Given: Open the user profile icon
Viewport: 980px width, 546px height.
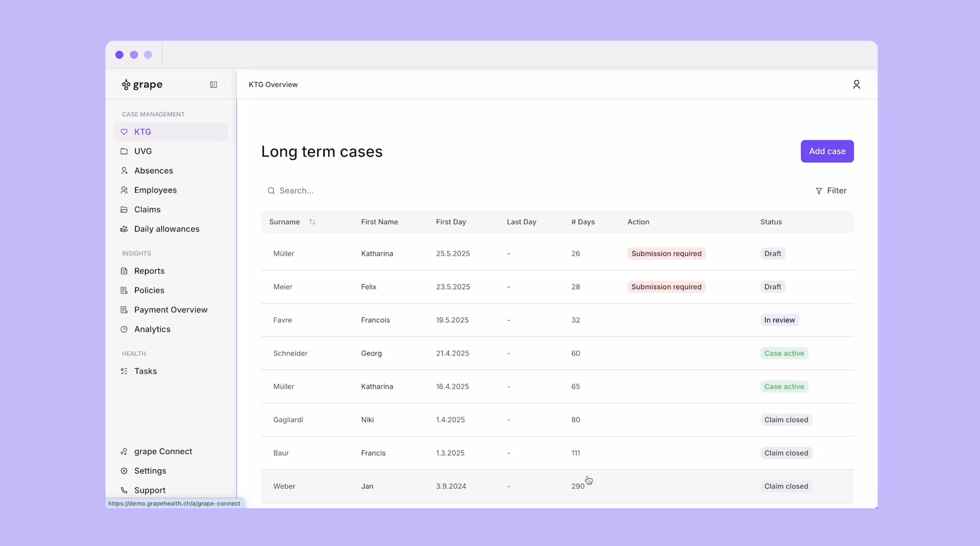Looking at the screenshot, I should click(x=856, y=84).
